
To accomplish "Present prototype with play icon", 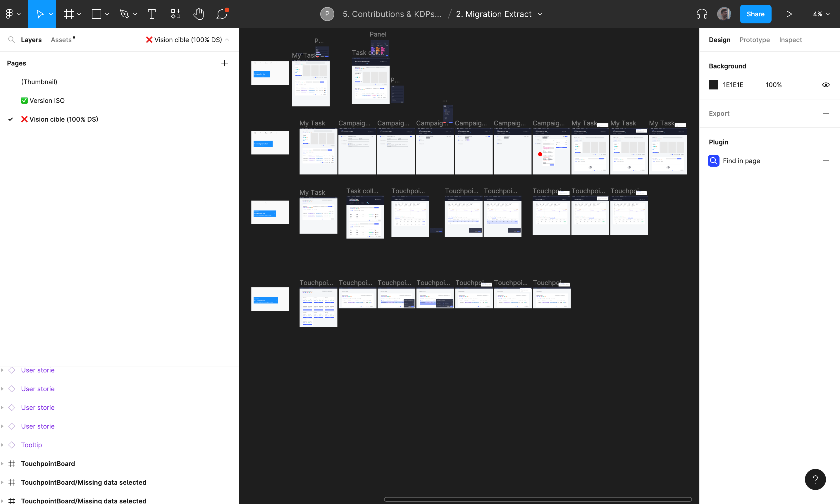I will pos(789,14).
